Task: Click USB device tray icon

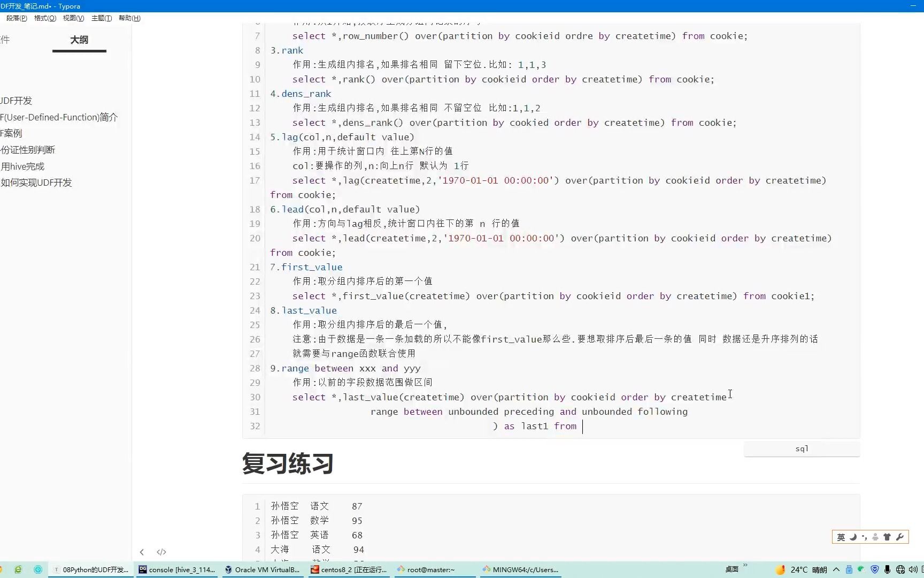Action: tap(849, 569)
